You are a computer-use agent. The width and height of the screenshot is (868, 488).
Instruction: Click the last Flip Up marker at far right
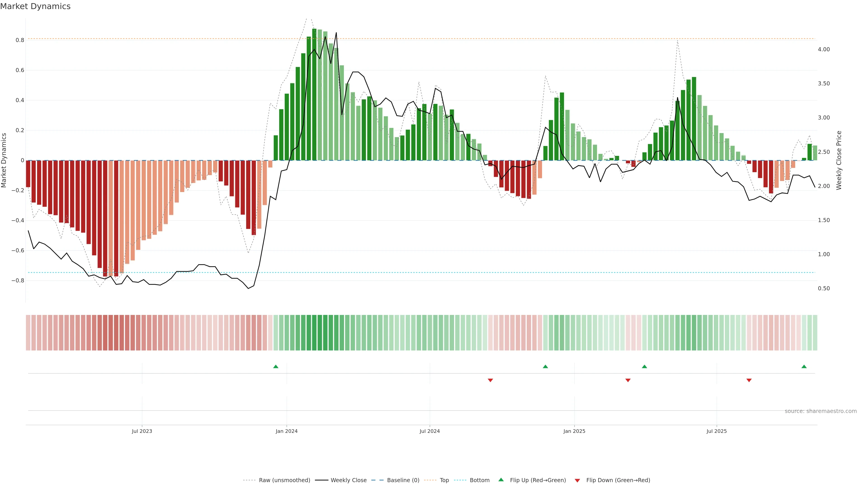coord(804,366)
